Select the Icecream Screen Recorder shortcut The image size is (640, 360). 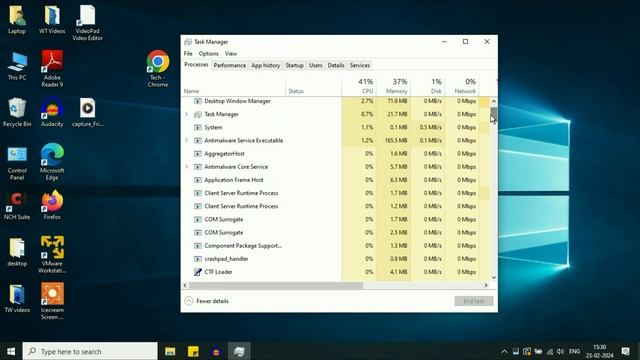(52, 301)
